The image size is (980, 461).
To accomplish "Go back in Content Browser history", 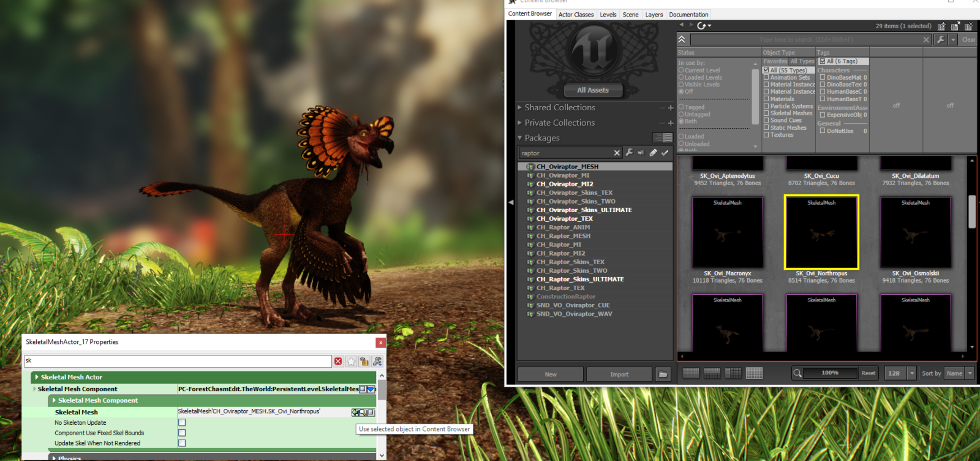I will click(x=682, y=25).
